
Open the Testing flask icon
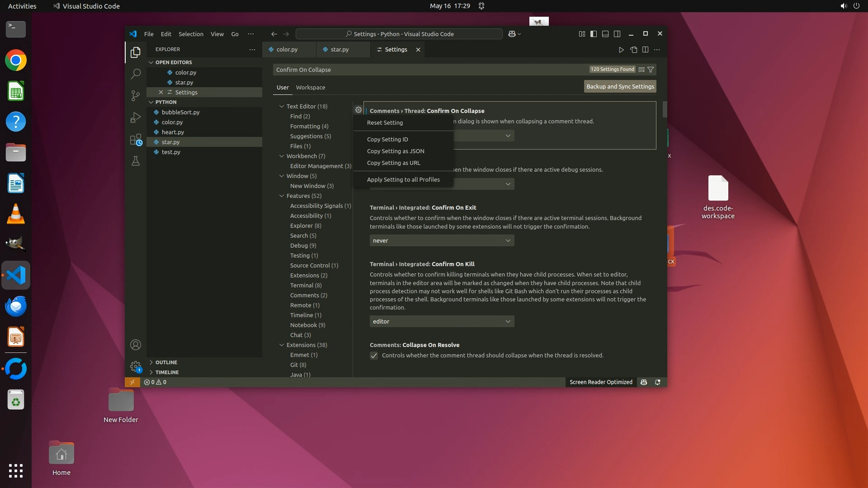136,161
